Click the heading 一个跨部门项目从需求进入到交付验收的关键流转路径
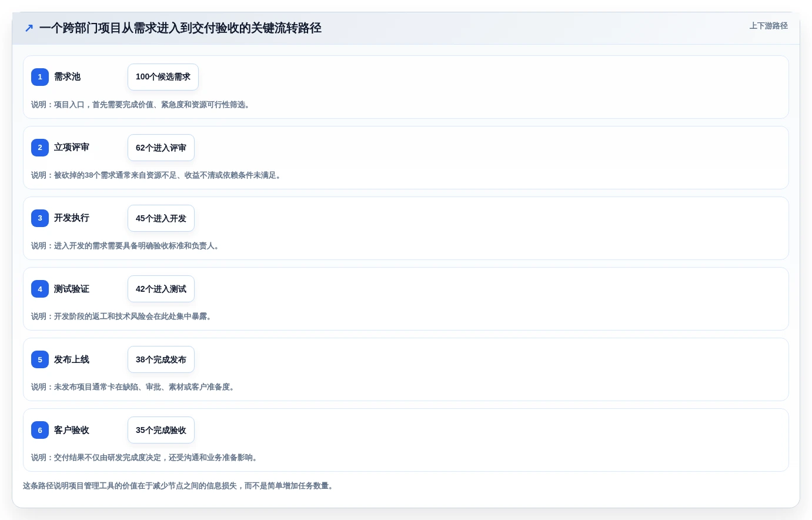812x520 pixels. pos(181,28)
